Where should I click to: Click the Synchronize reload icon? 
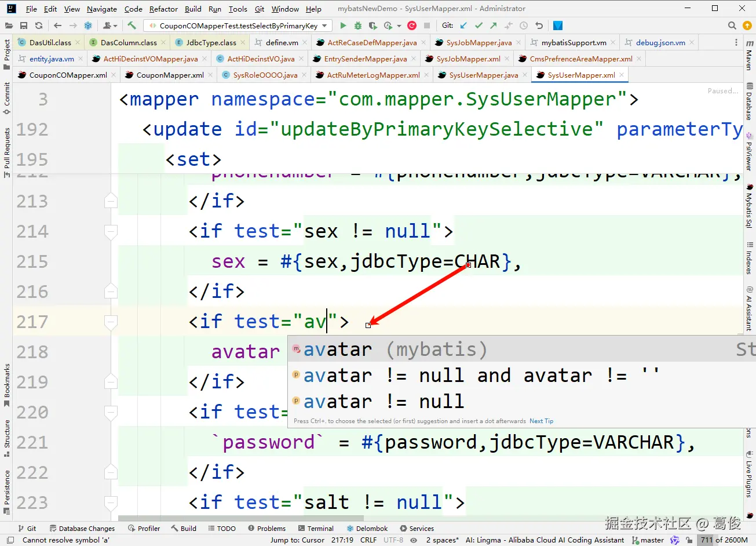click(39, 26)
